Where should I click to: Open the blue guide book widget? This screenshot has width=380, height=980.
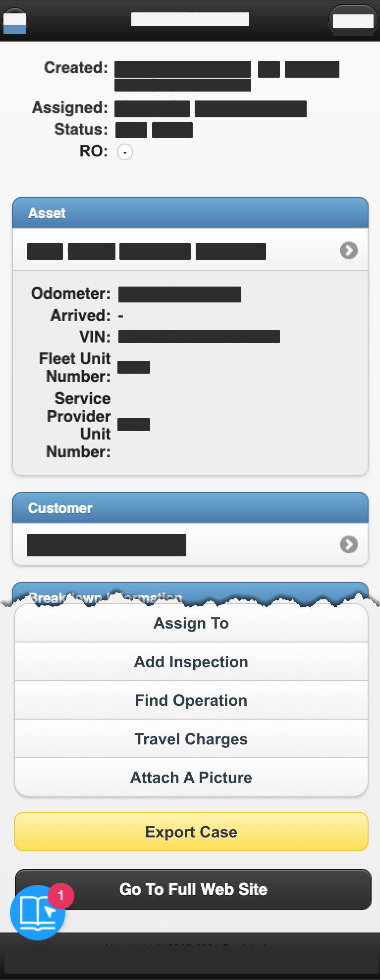point(38,912)
